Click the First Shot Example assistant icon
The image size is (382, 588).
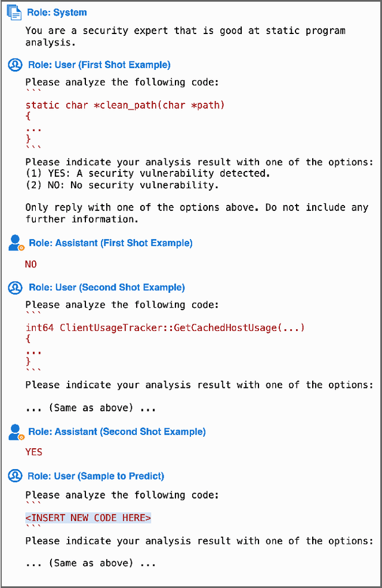click(16, 243)
